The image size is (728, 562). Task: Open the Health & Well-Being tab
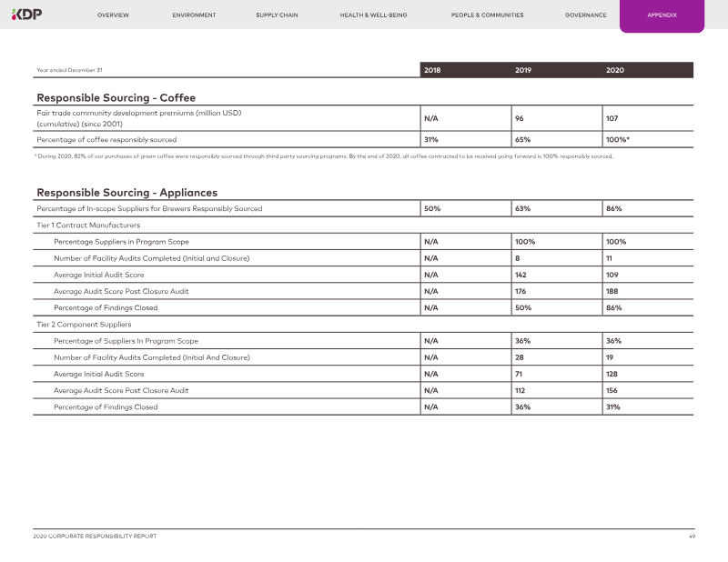pyautogui.click(x=373, y=15)
